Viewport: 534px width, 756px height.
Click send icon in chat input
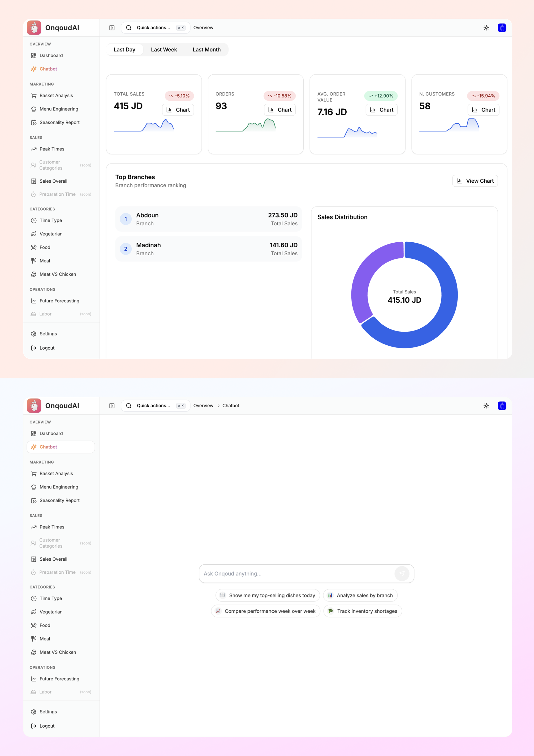(402, 574)
